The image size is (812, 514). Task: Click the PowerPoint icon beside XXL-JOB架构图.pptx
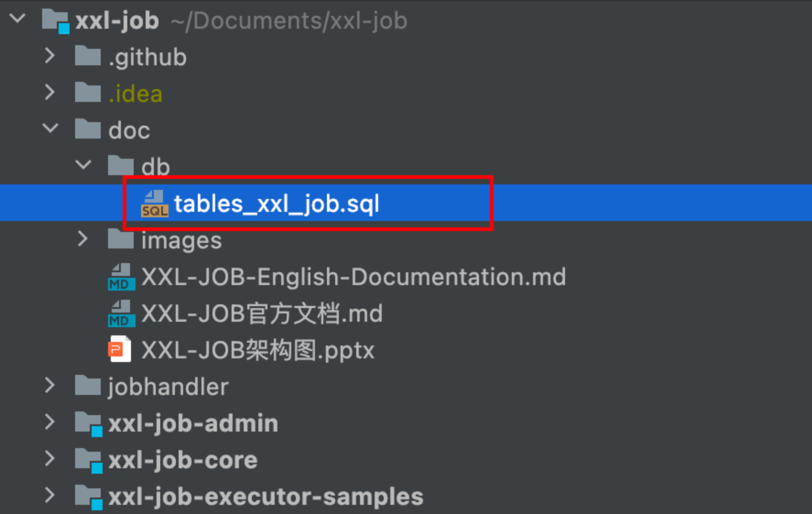120,350
